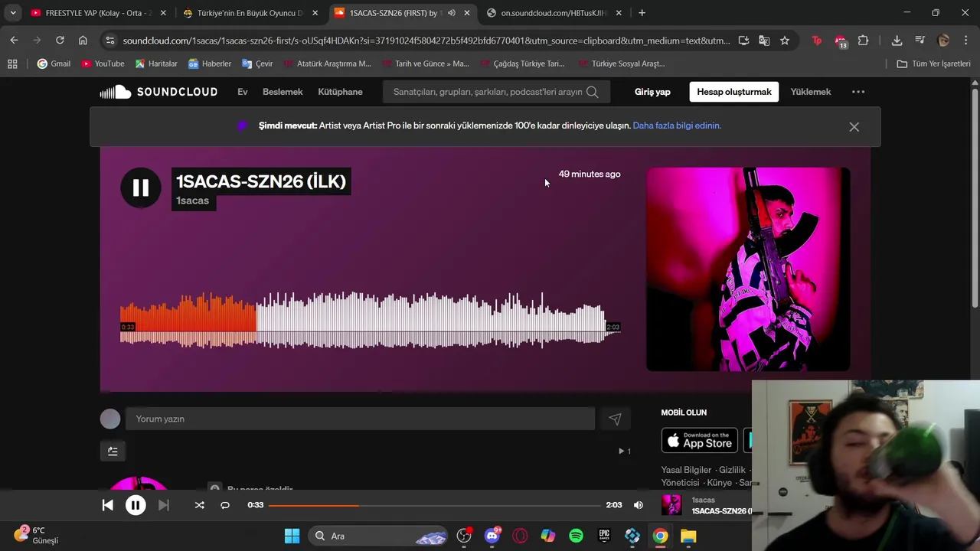Click the add-to-queue playlist icon
Screen dimensions: 980x551
pos(113,451)
